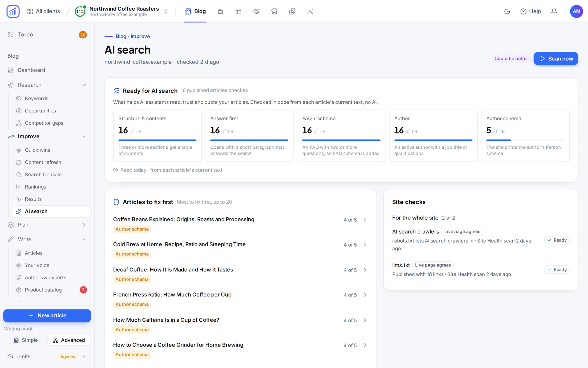Click Ready status for llms.txt
The width and height of the screenshot is (588, 368).
(x=557, y=270)
